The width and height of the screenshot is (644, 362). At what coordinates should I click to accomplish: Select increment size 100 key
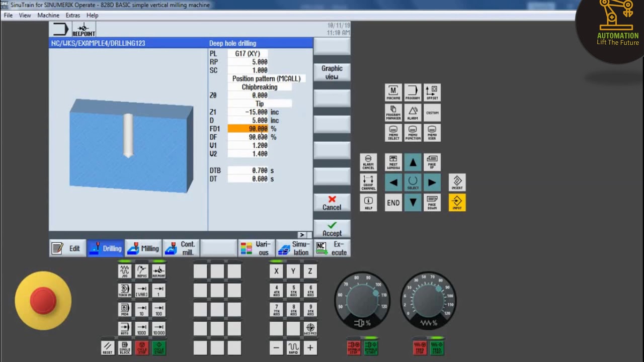pos(159,310)
